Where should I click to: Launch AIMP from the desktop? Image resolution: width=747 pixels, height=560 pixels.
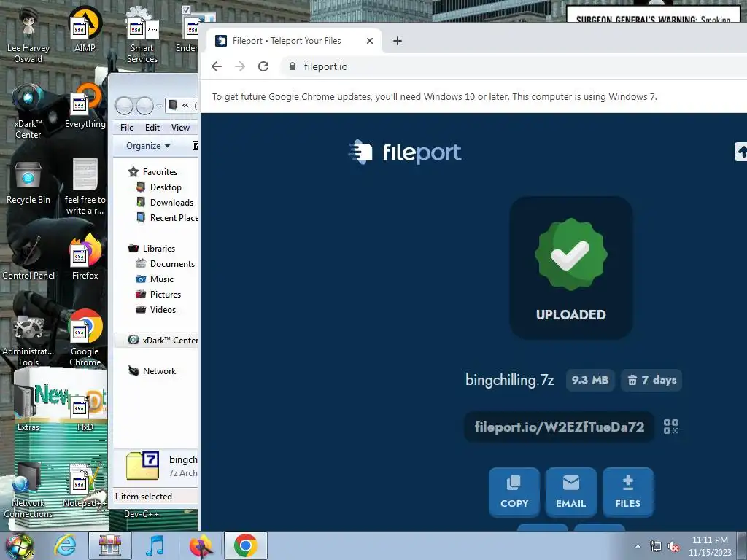pyautogui.click(x=85, y=29)
